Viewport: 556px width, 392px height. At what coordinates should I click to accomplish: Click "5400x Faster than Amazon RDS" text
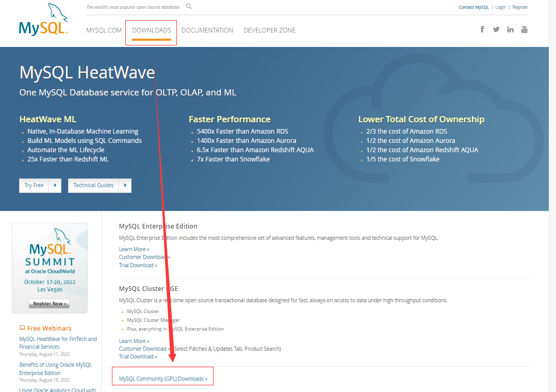242,131
